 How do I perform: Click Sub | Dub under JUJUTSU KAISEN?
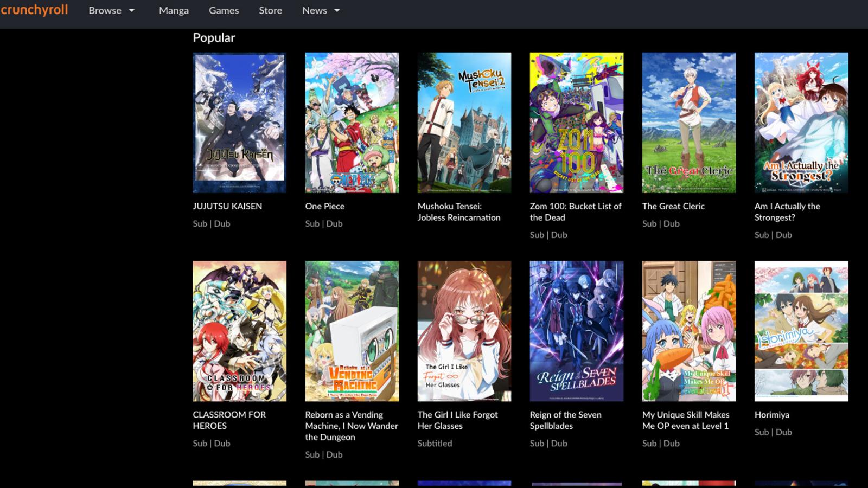(x=212, y=223)
